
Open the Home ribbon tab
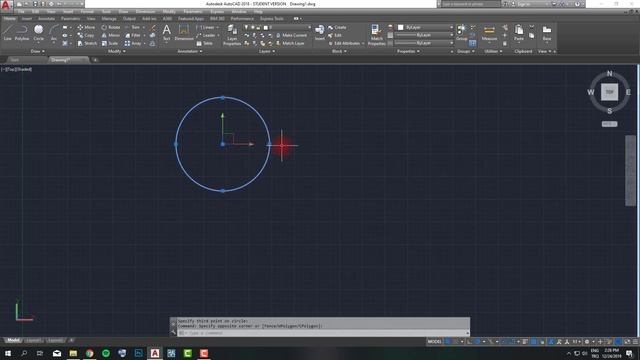coord(9,19)
